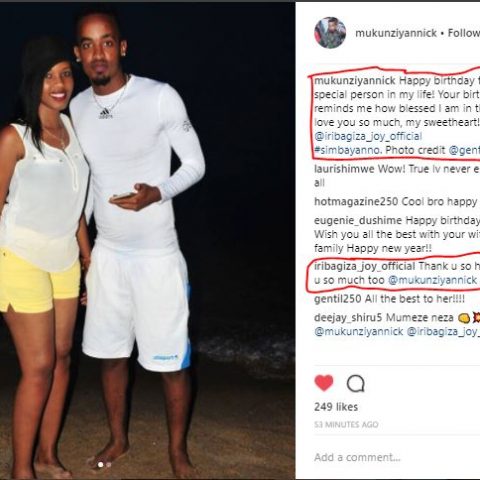Click the comment speech bubble icon

pos(355,384)
